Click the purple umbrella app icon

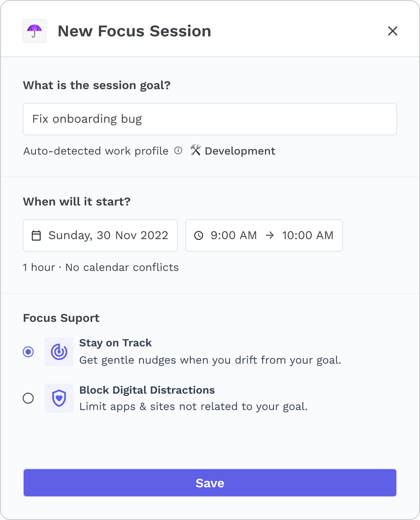tap(35, 31)
